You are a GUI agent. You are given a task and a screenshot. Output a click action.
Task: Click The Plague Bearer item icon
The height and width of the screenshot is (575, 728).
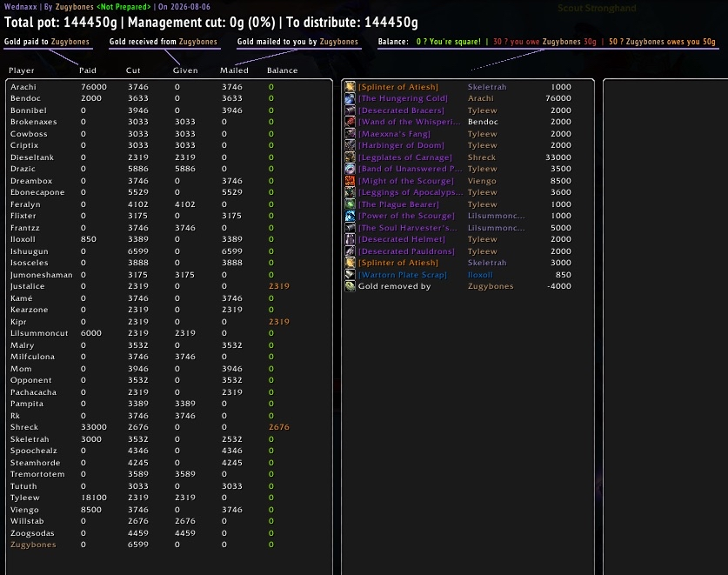pos(350,204)
